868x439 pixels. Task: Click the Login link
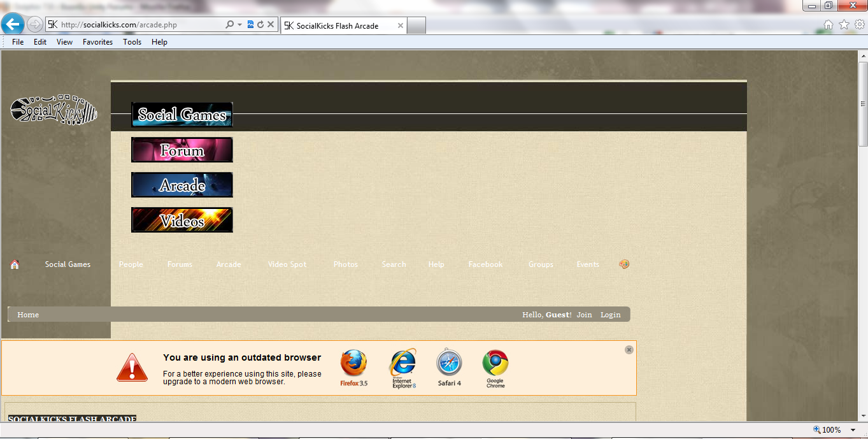[x=610, y=315]
